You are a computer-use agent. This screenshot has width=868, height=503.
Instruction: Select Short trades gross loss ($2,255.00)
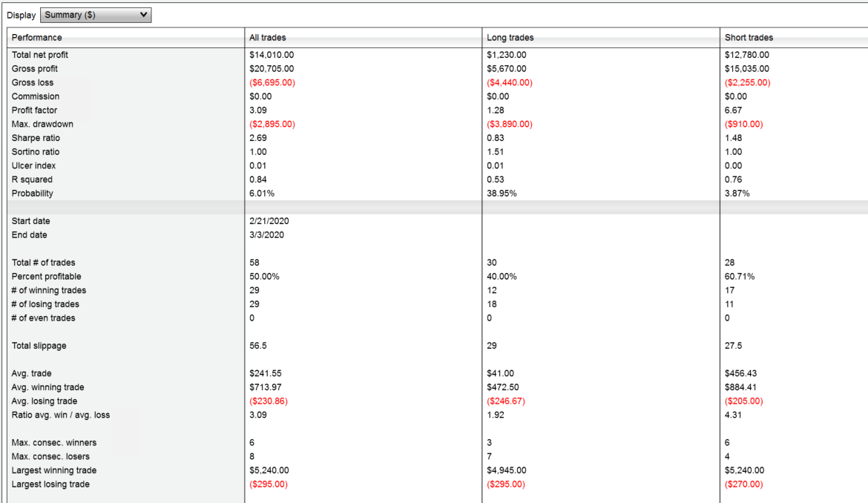[747, 82]
